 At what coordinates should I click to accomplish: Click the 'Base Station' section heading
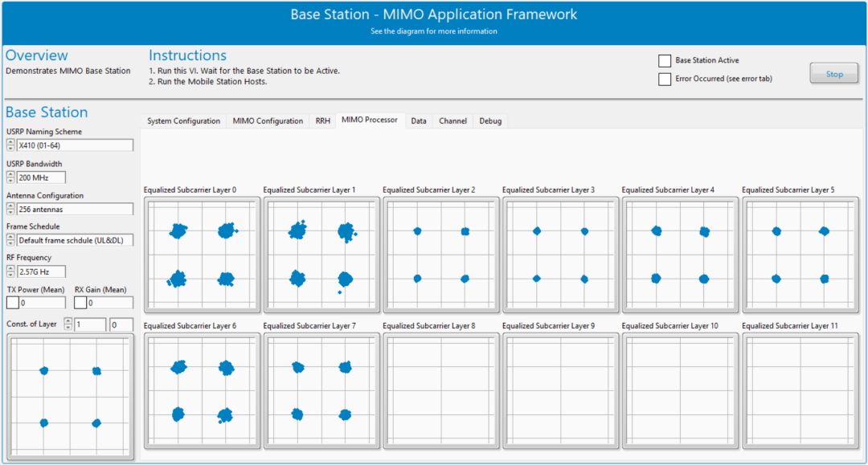coord(47,112)
